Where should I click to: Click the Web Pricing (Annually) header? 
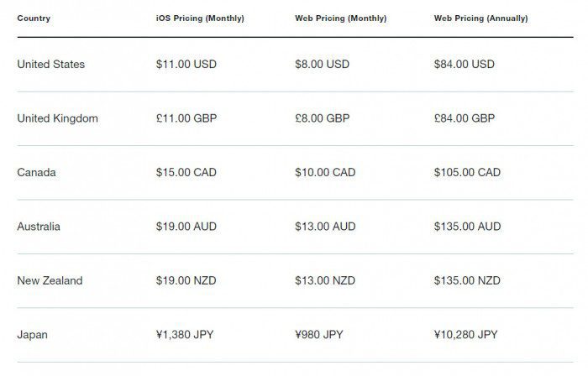tap(480, 18)
